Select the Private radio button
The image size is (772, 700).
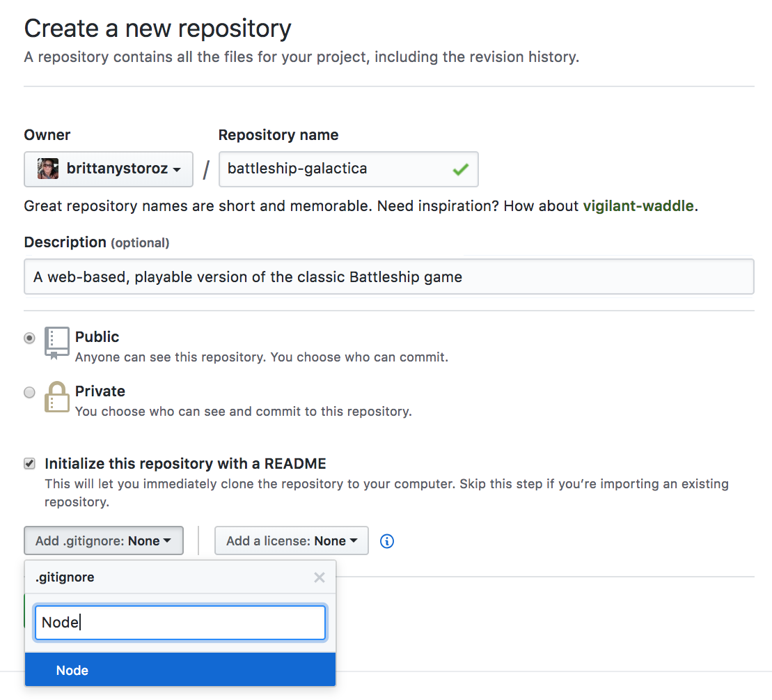(x=29, y=392)
